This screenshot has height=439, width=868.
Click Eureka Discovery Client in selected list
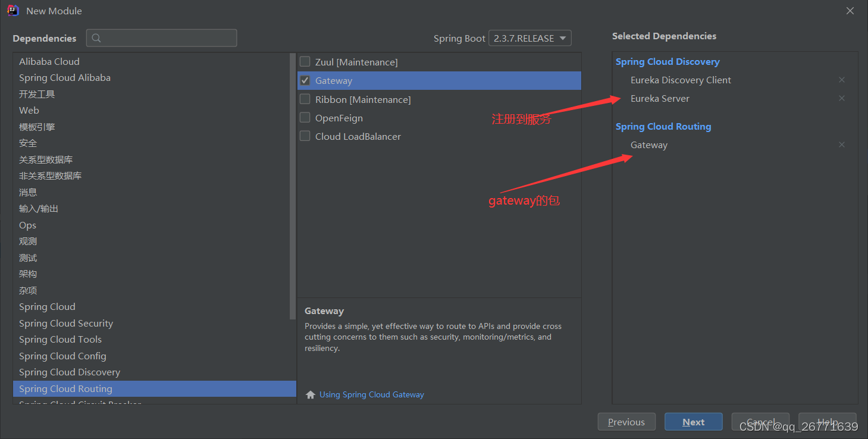point(681,80)
